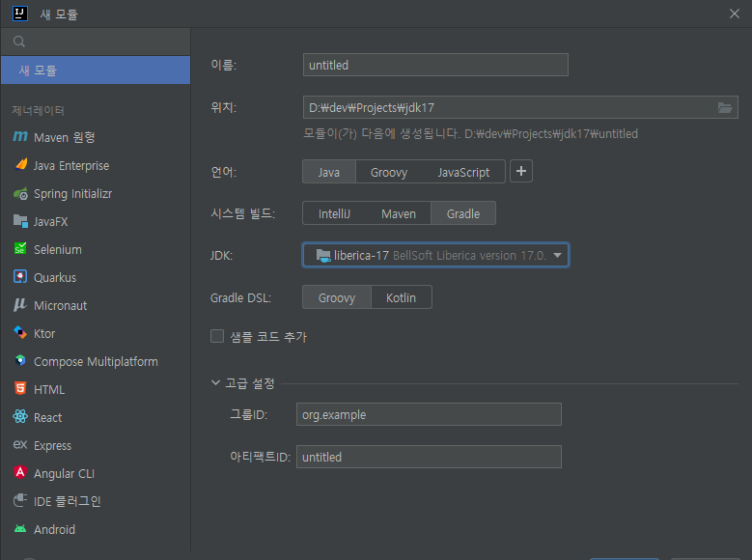Select 새 모듈 in the sidebar
The height and width of the screenshot is (560, 752).
[x=96, y=70]
